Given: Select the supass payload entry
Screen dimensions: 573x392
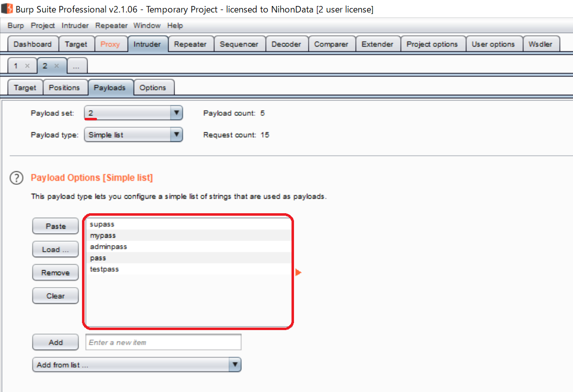Looking at the screenshot, I should point(188,224).
